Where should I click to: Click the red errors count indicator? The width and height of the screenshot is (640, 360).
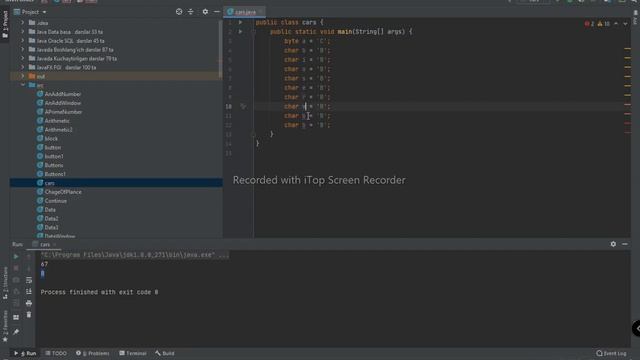tap(589, 24)
